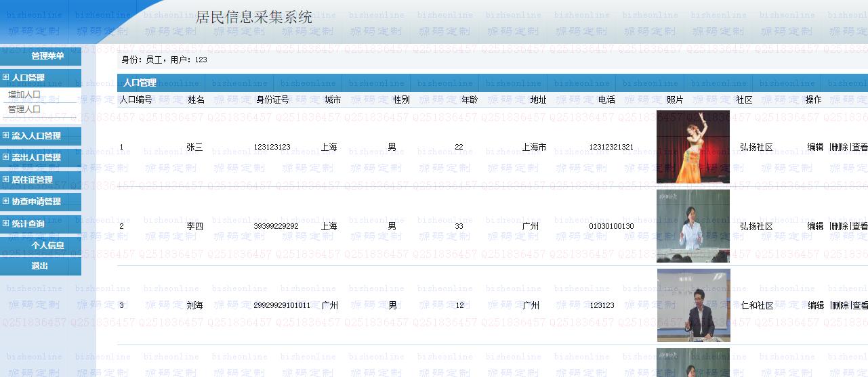
Task: Edit 李四's record via 编辑
Action: tap(815, 226)
